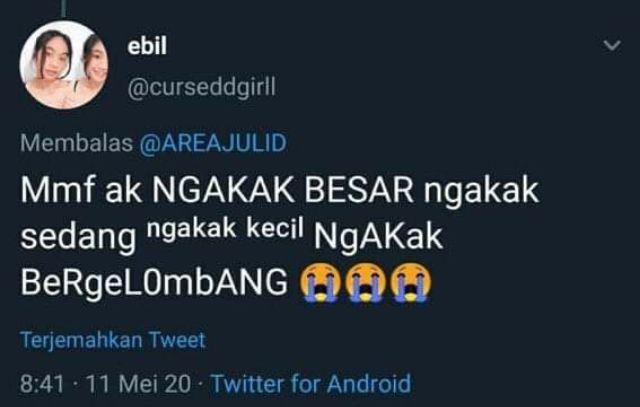Click the reply thread line above avatar
This screenshot has height=407, width=640.
coord(64,8)
